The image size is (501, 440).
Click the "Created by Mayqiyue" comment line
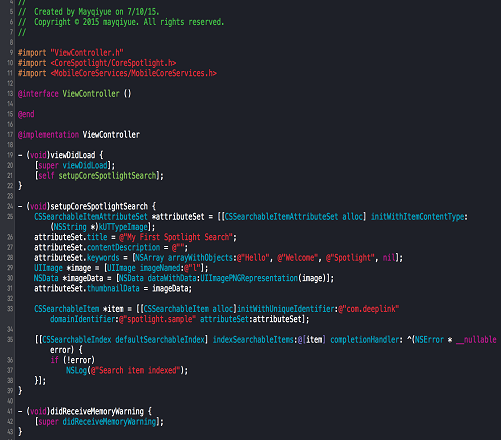click(89, 12)
